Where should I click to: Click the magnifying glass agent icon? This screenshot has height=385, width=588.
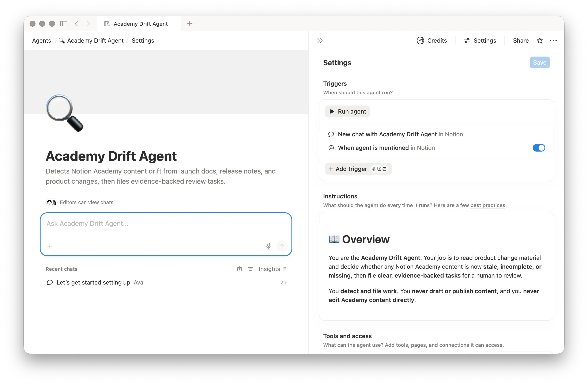tap(65, 113)
